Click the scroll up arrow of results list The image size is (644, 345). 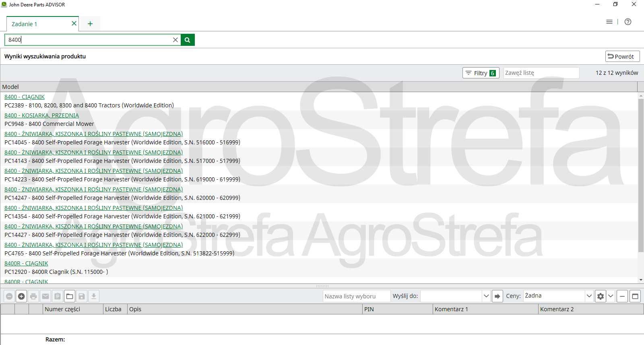click(x=641, y=96)
